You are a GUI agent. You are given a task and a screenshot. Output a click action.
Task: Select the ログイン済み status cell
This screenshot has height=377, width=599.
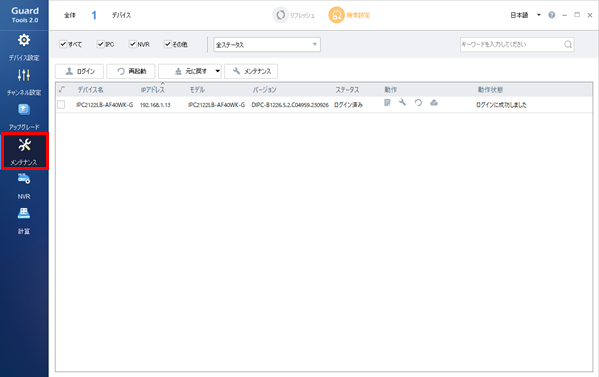point(348,105)
